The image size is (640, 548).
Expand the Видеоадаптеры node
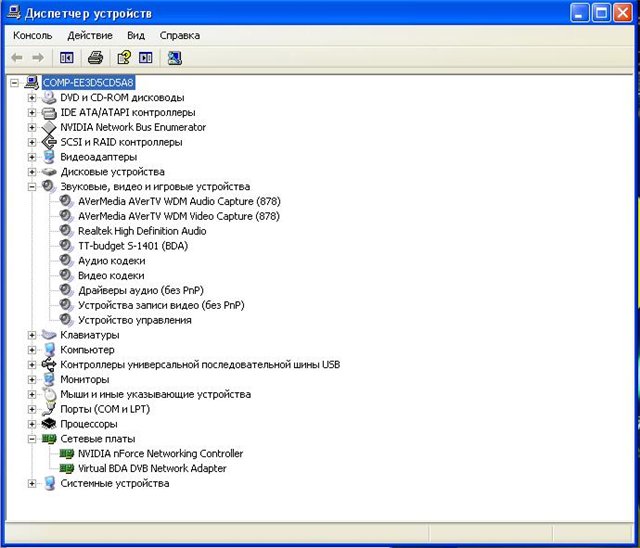pyautogui.click(x=32, y=157)
